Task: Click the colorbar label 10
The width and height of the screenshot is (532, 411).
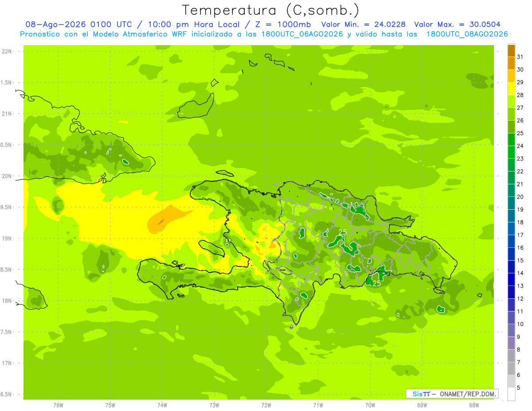Action: pyautogui.click(x=520, y=324)
